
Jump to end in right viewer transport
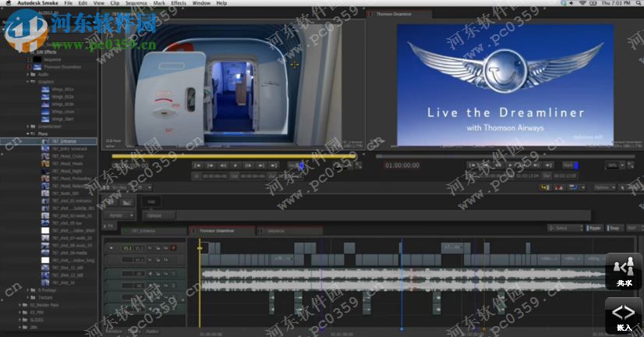pos(548,165)
